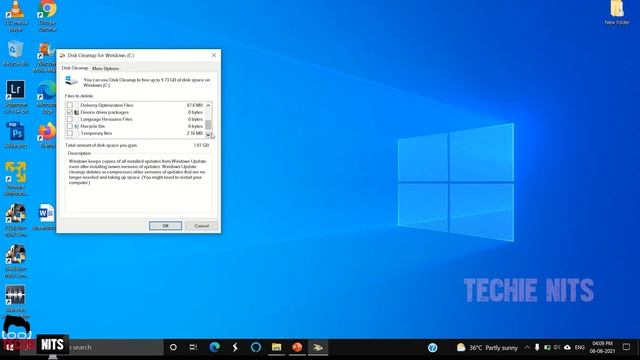Launch Edge from the taskbar
640x360 pixels.
(x=214, y=347)
